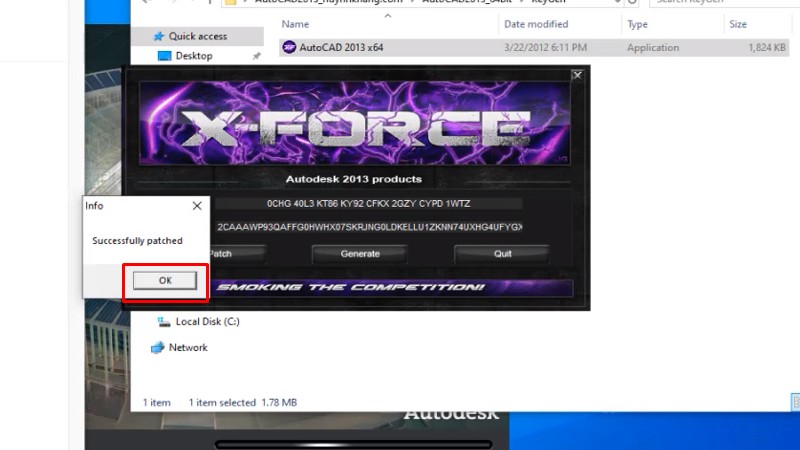The height and width of the screenshot is (450, 800).
Task: Close the X-Force window
Action: [577, 75]
